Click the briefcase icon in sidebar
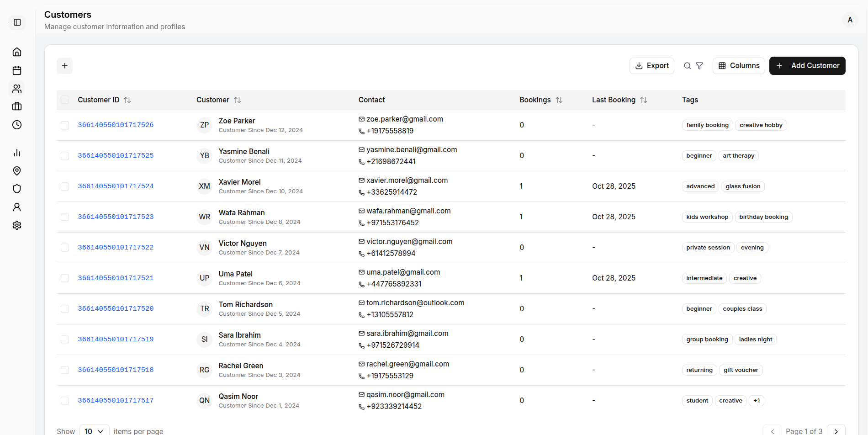Viewport: 868px width, 435px height. pyautogui.click(x=17, y=106)
